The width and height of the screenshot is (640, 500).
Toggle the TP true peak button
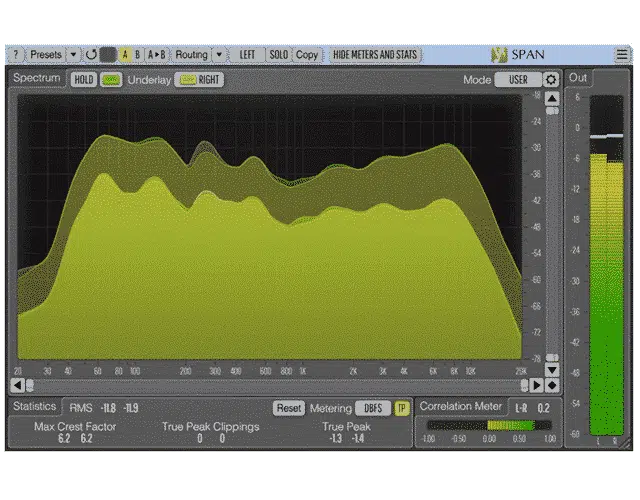[x=402, y=408]
